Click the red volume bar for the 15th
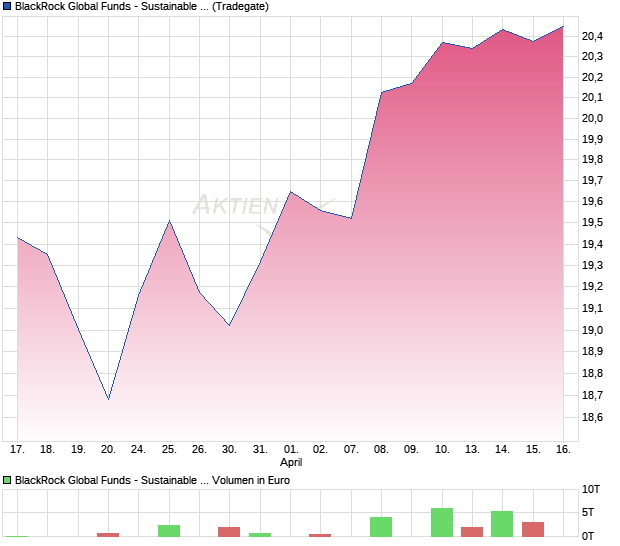 (x=533, y=529)
